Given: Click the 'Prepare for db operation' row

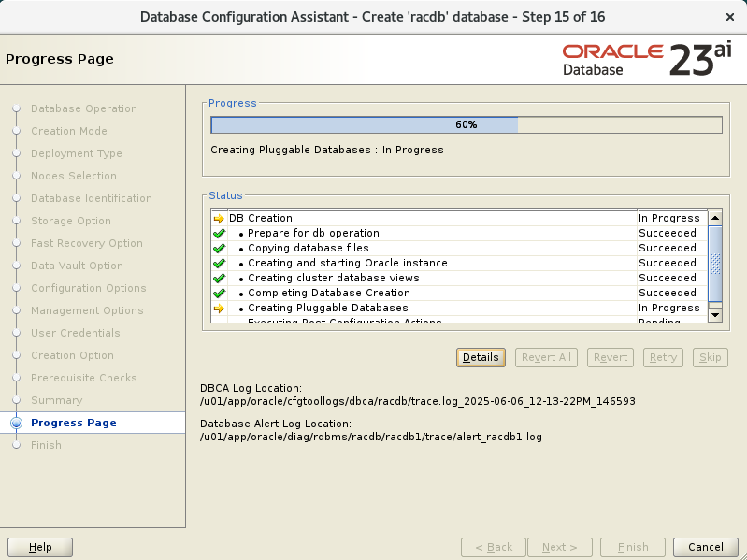Looking at the screenshot, I should tap(459, 233).
